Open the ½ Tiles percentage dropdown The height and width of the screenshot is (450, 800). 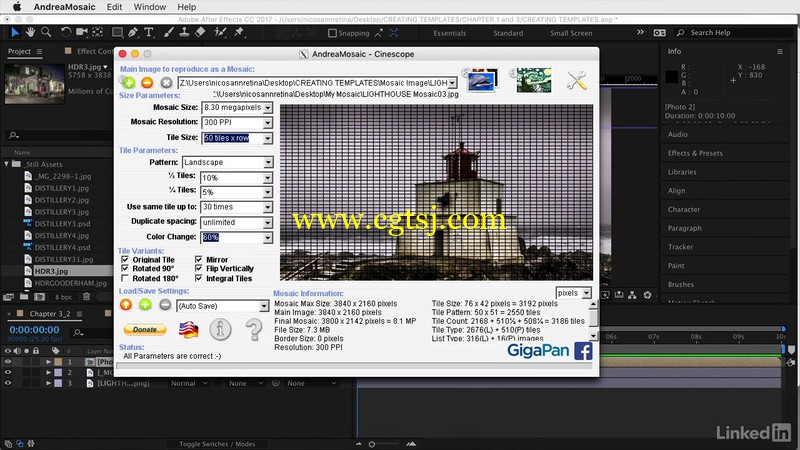click(268, 178)
